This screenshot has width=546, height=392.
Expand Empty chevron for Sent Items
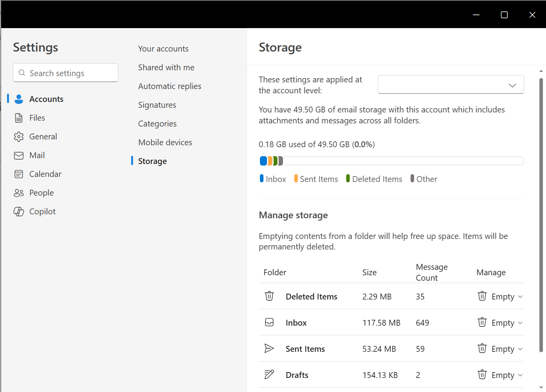520,349
